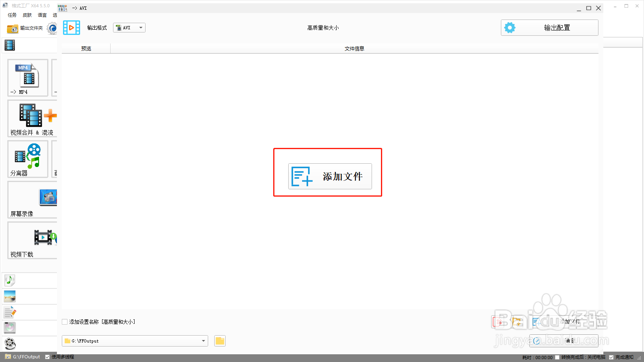Enable the 转换完成后:关闭电脑 checkbox
Image resolution: width=644 pixels, height=362 pixels.
click(557, 357)
